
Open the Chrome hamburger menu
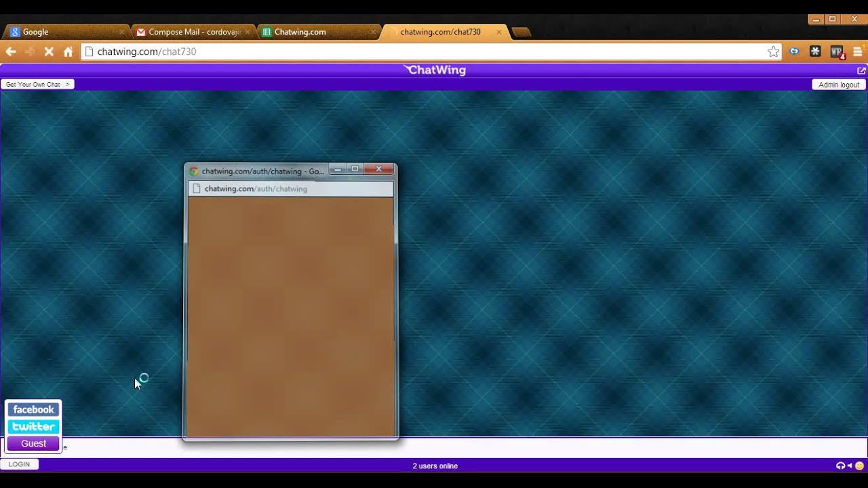point(858,52)
